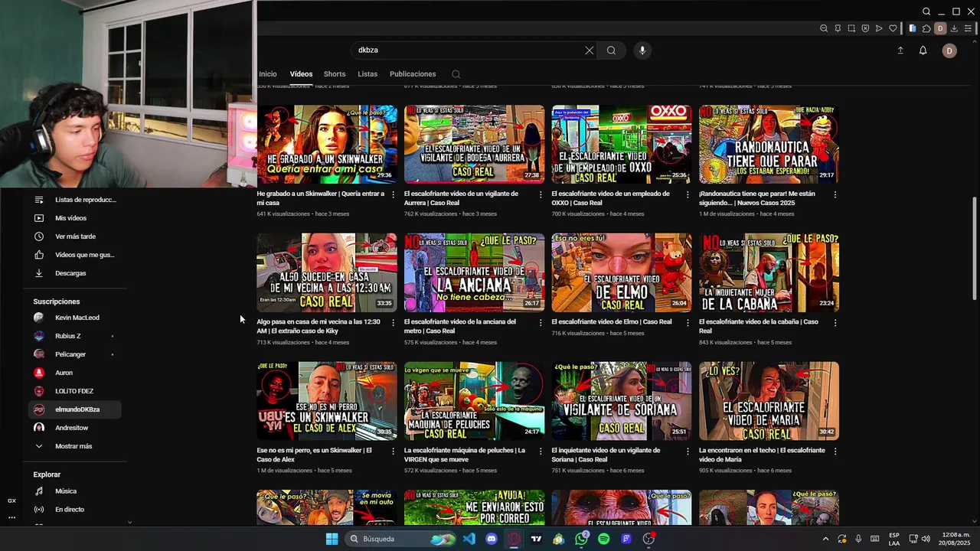This screenshot has height=551, width=980.
Task: Open Discord from the taskbar
Action: (492, 539)
